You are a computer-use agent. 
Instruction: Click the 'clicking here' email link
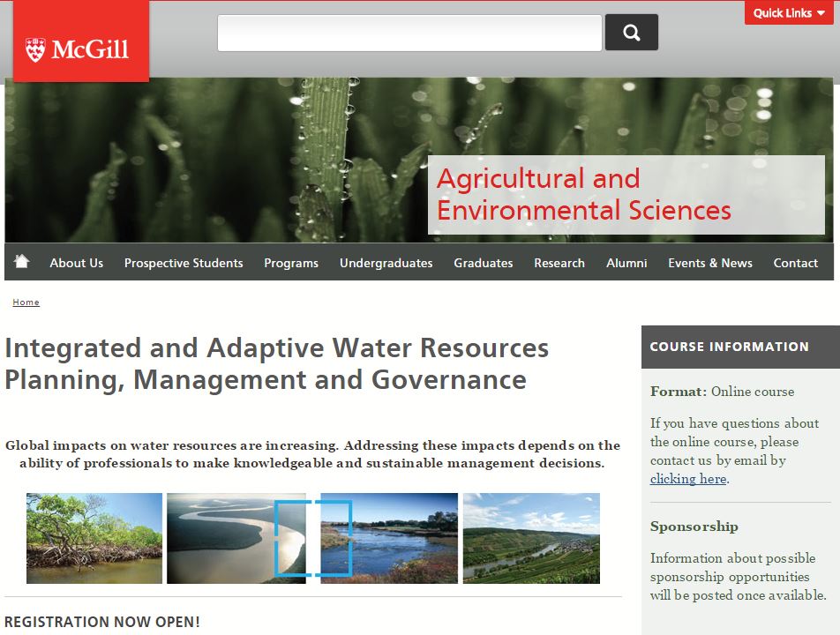pos(688,479)
